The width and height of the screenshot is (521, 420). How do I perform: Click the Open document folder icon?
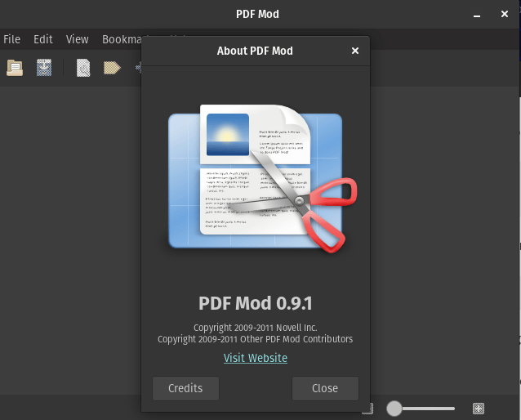(x=15, y=68)
